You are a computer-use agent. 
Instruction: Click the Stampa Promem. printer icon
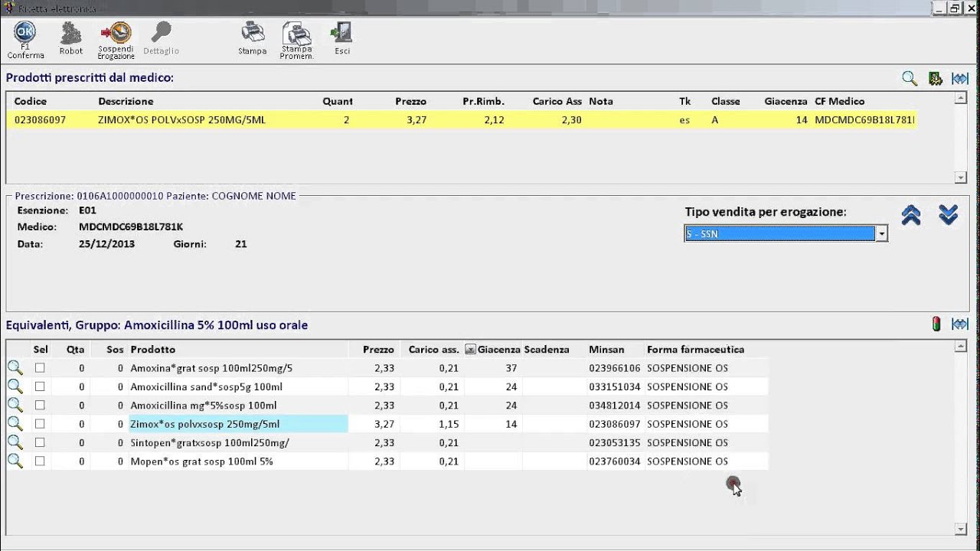(x=297, y=34)
